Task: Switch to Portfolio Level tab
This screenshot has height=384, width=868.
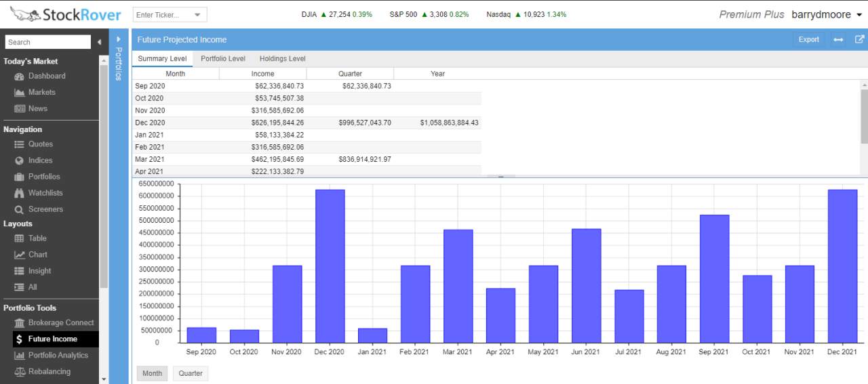Action: (223, 59)
